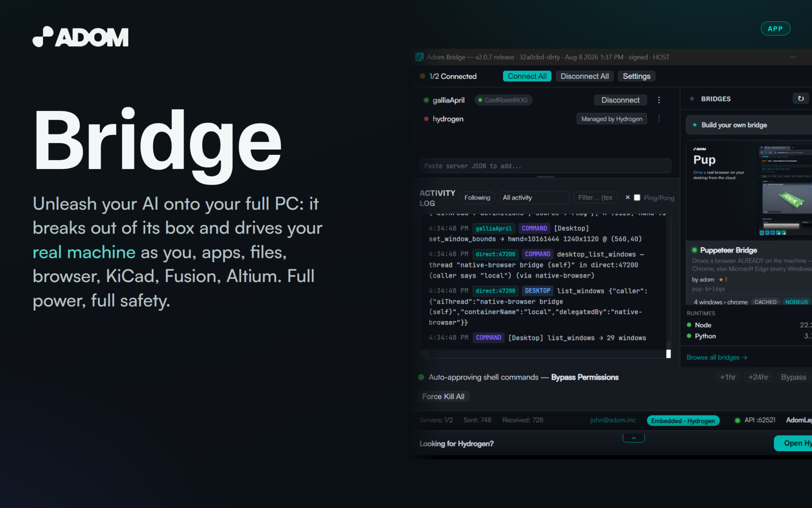Click the Python runtime row
The width and height of the screenshot is (812, 508).
point(749,336)
